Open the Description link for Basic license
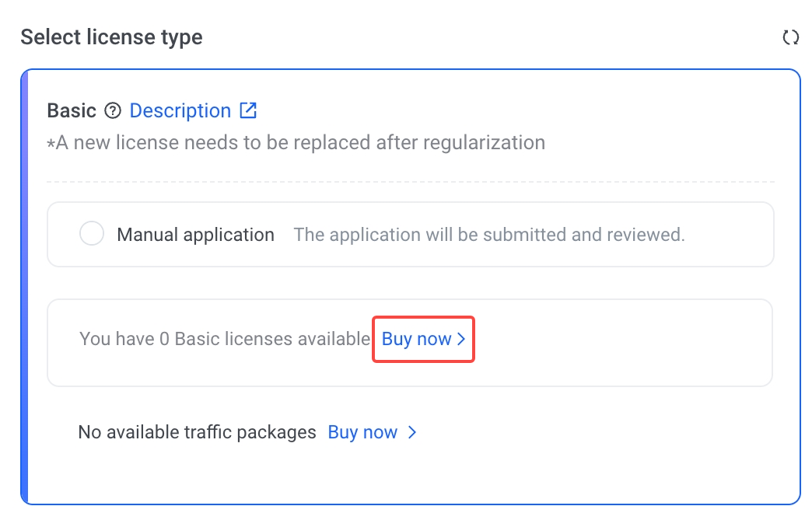Image resolution: width=812 pixels, height=513 pixels. click(180, 111)
